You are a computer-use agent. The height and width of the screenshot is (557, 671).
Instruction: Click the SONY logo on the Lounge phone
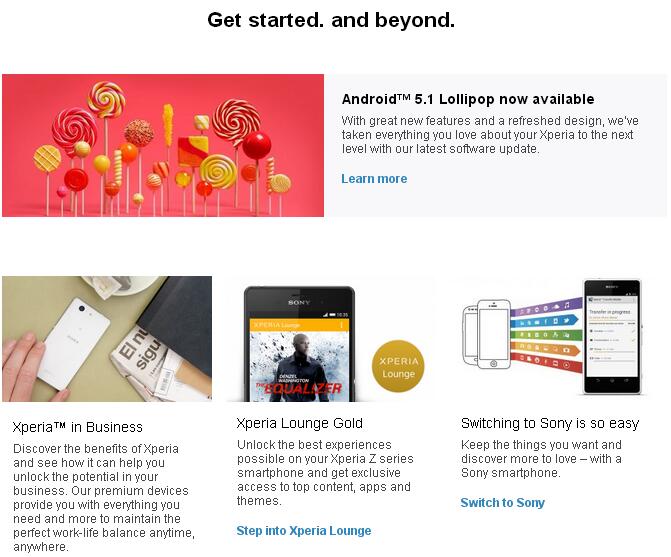(x=299, y=302)
